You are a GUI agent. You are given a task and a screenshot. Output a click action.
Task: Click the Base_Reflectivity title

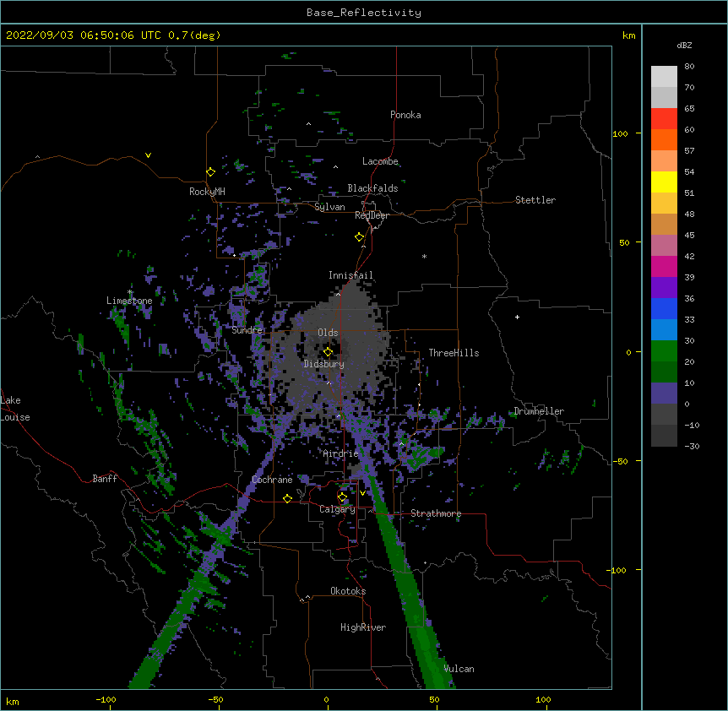pos(364,13)
